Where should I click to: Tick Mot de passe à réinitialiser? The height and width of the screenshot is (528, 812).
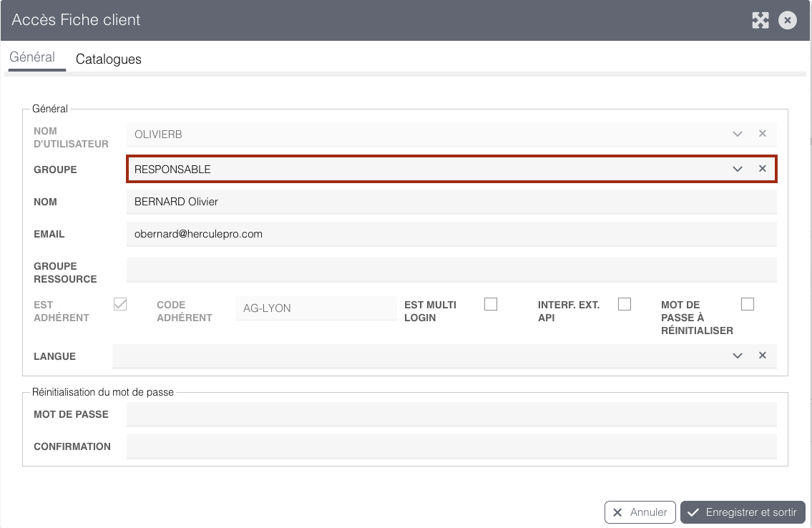pyautogui.click(x=748, y=304)
